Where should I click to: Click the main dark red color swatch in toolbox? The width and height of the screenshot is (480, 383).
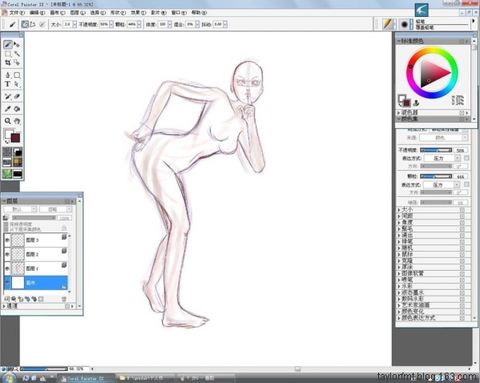tap(15, 138)
